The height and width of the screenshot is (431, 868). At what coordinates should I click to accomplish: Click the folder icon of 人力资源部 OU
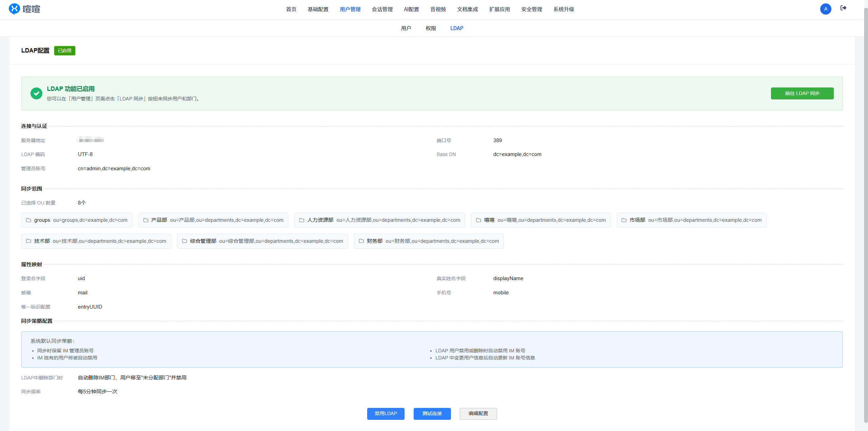tap(302, 220)
